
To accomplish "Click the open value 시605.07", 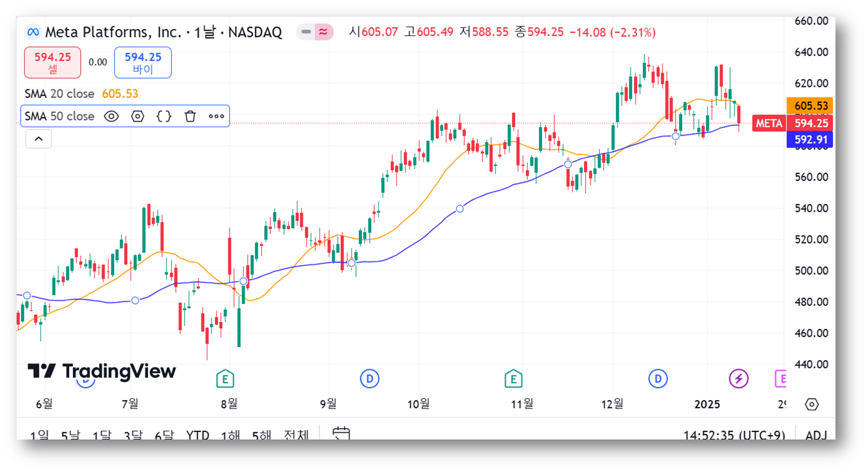I will click(x=373, y=32).
